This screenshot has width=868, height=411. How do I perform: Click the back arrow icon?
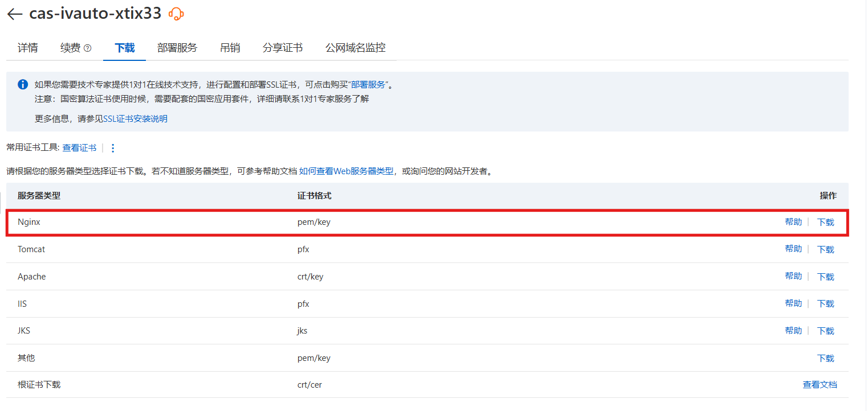15,15
